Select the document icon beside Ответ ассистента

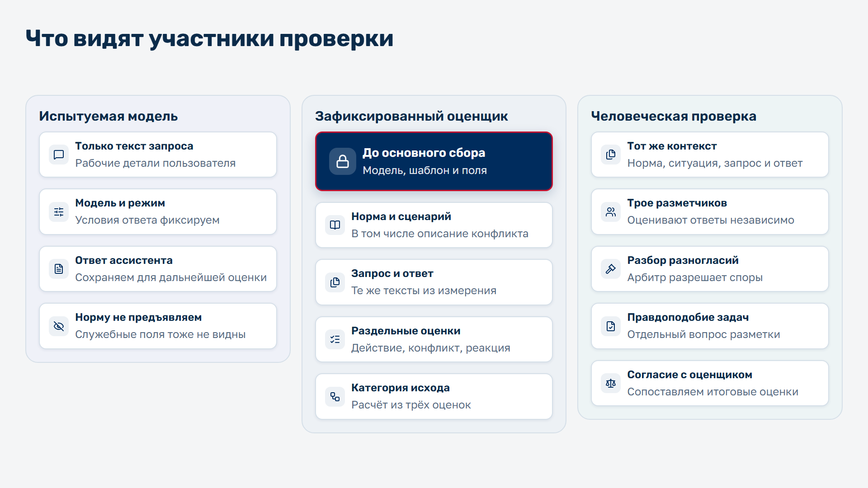(x=59, y=269)
